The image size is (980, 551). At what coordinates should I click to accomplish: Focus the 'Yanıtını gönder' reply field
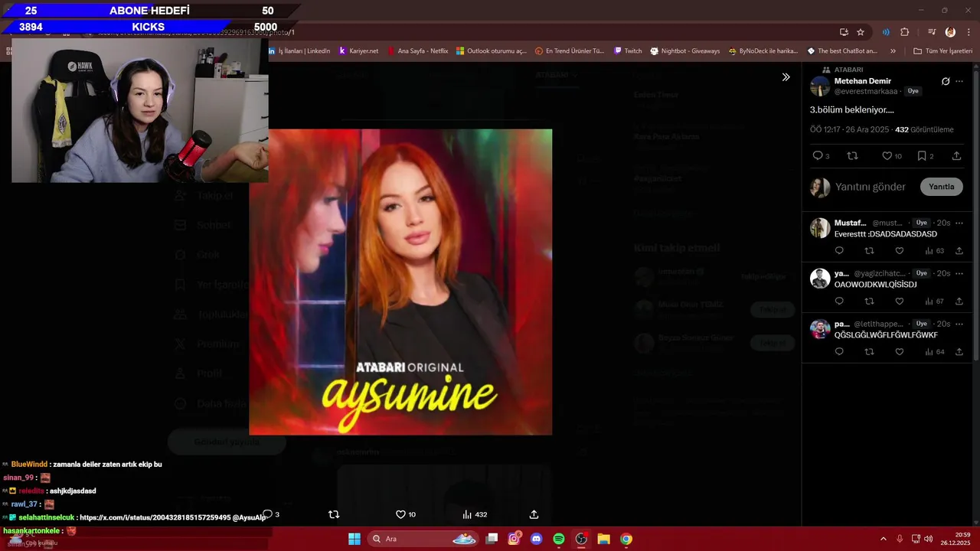[x=871, y=187]
